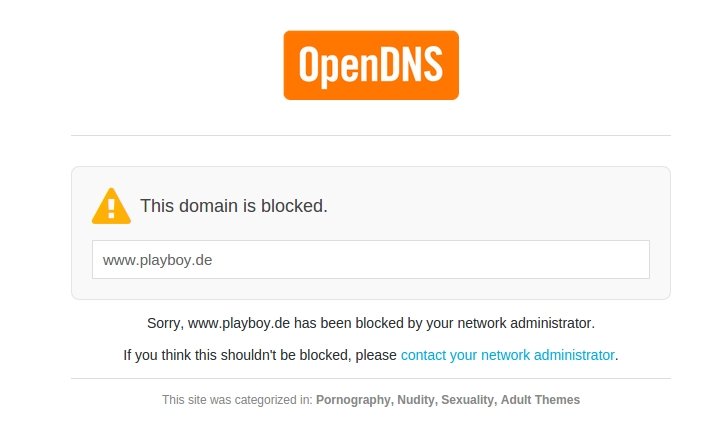Open the contact your network administrator link
This screenshot has width=728, height=425.
pyautogui.click(x=507, y=355)
